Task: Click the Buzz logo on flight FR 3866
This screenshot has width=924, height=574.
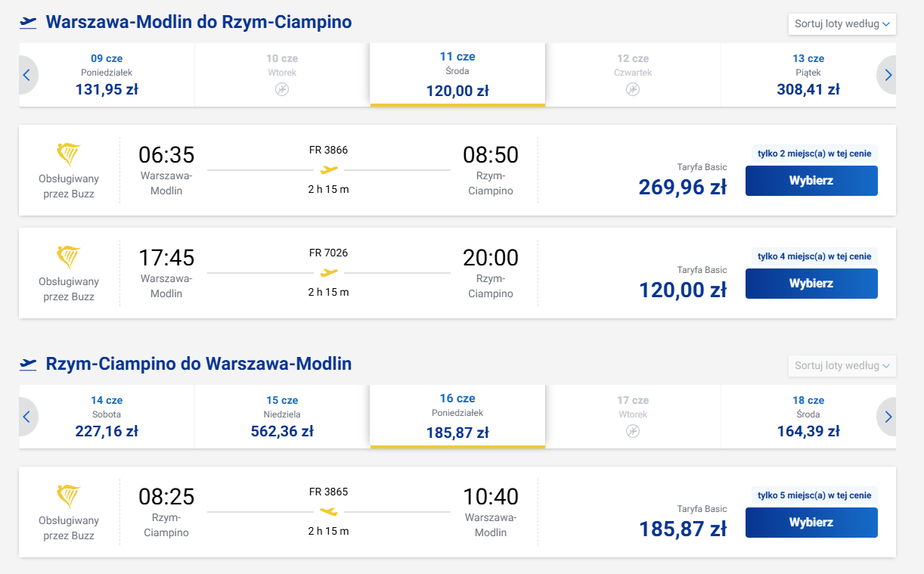Action: pos(69,154)
